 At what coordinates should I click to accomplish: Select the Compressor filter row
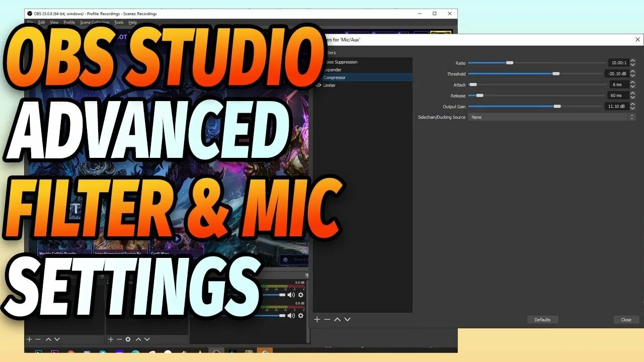362,77
